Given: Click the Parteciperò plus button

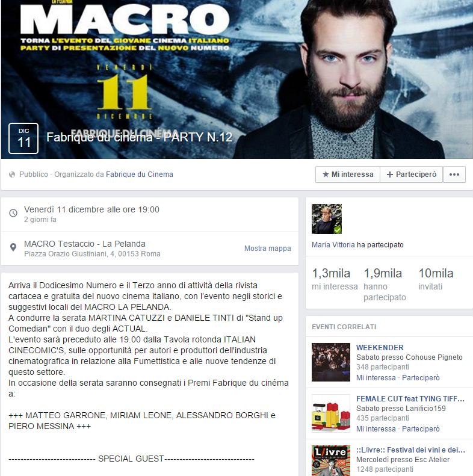Looking at the screenshot, I should click(x=412, y=175).
